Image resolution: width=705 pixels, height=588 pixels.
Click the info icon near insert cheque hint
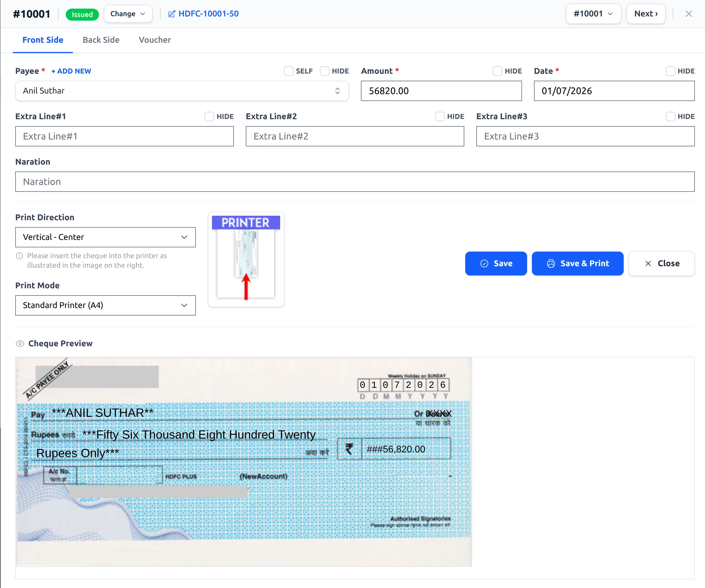click(x=19, y=255)
